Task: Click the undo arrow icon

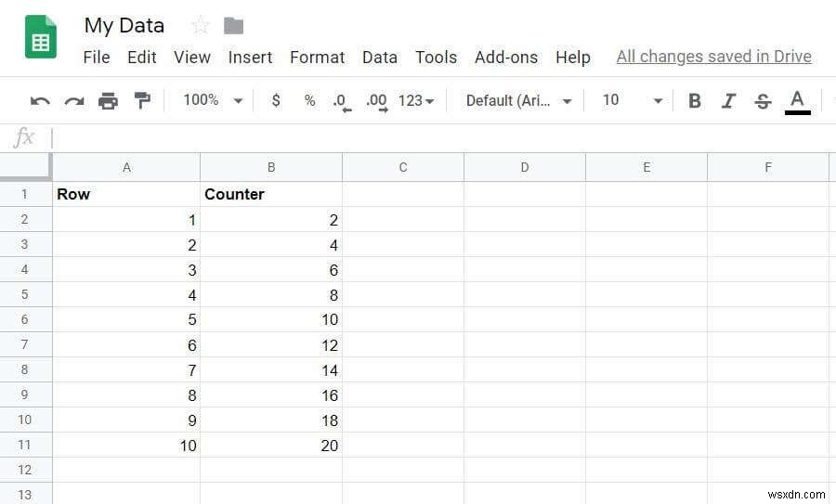Action: click(x=40, y=101)
